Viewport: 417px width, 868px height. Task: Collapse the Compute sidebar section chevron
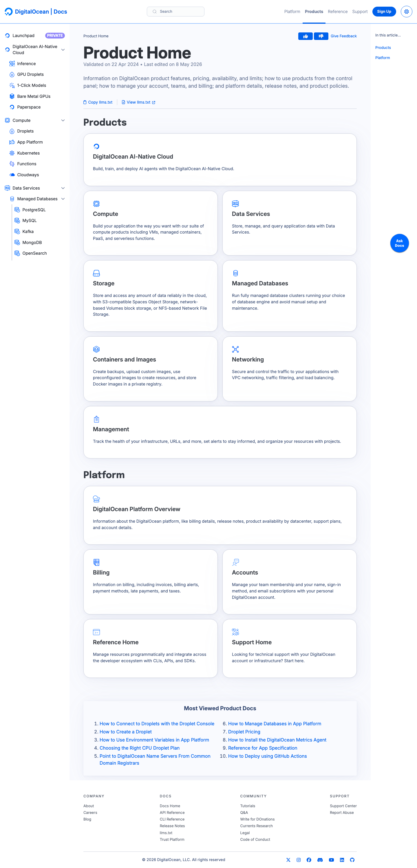point(63,120)
